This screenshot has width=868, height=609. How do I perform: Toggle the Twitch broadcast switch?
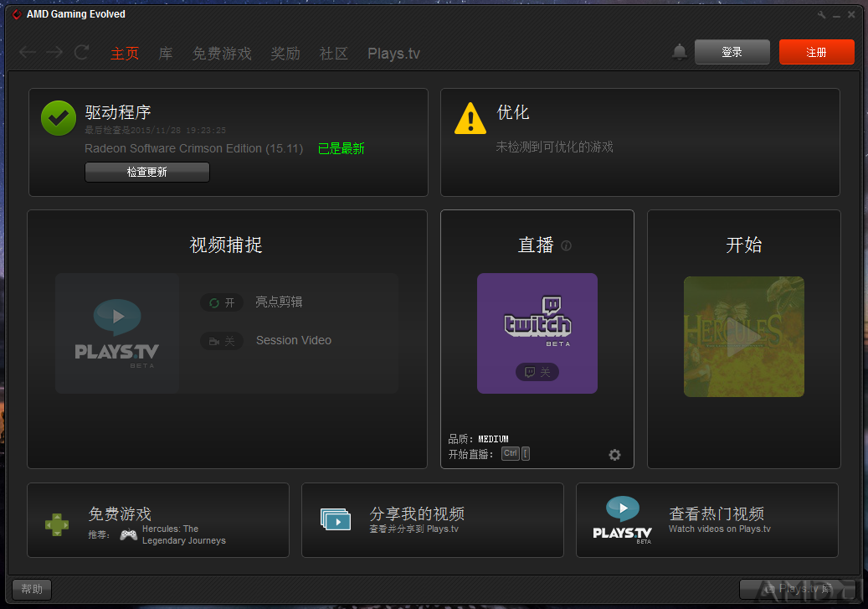537,372
